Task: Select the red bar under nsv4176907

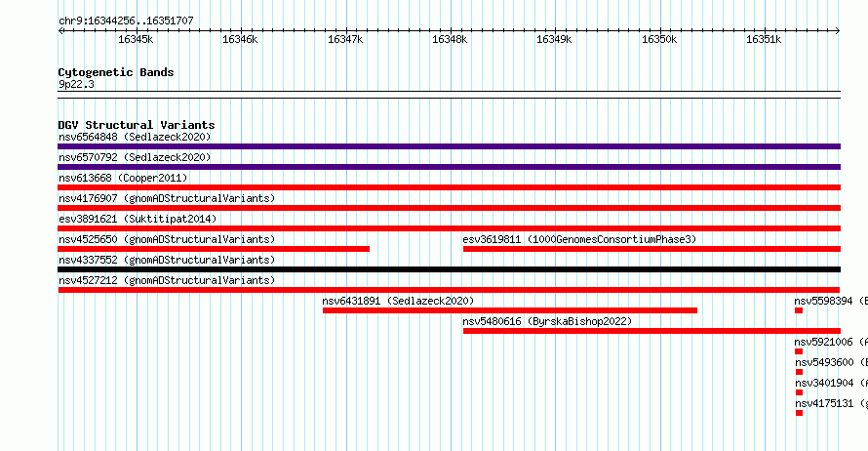Action: (449, 208)
